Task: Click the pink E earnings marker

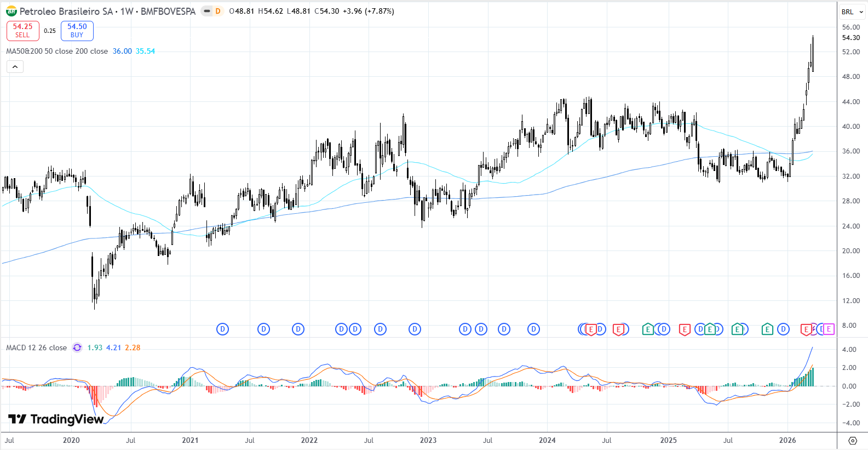Action: click(829, 329)
